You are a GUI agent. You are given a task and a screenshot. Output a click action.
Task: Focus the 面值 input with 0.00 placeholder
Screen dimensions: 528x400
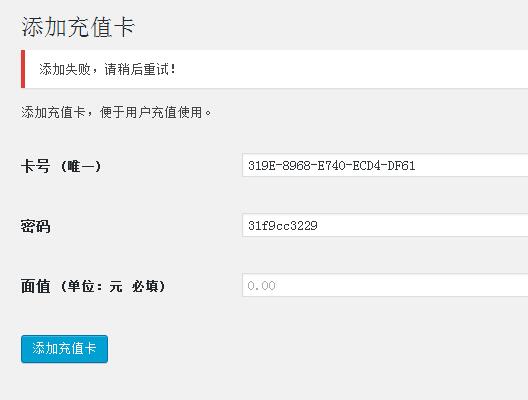click(x=385, y=285)
